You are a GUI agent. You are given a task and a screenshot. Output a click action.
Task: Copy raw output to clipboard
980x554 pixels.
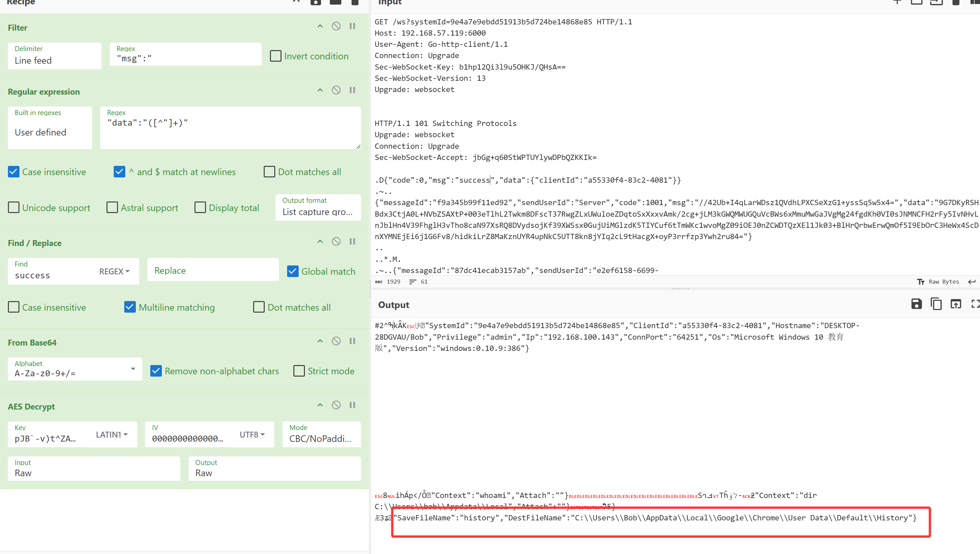tap(936, 304)
